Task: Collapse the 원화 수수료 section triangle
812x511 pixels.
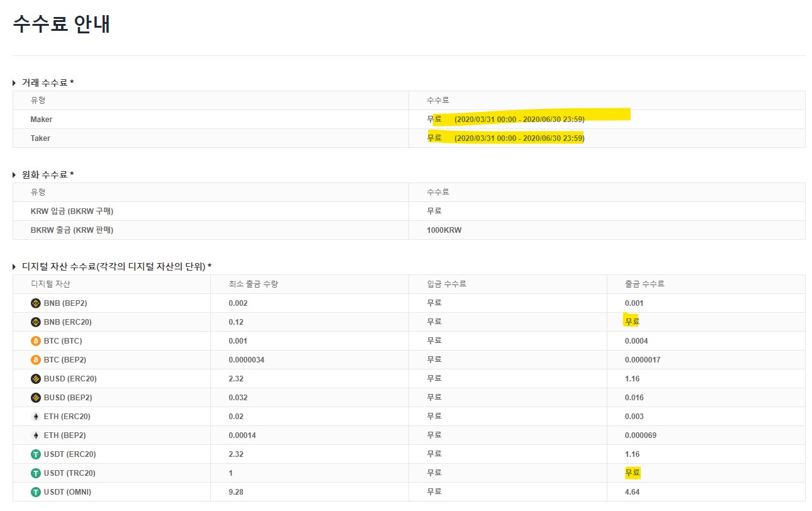Action: (x=14, y=174)
